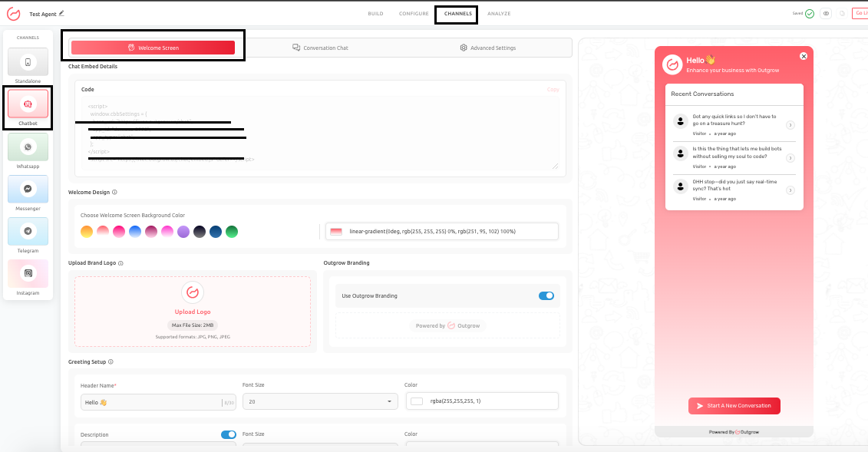868x452 pixels.
Task: Open the Channels tab
Action: point(458,14)
